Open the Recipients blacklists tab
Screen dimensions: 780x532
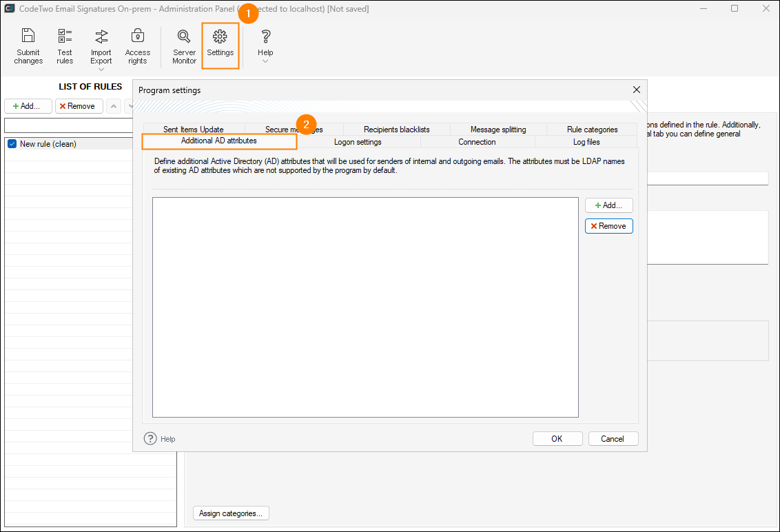(x=396, y=130)
